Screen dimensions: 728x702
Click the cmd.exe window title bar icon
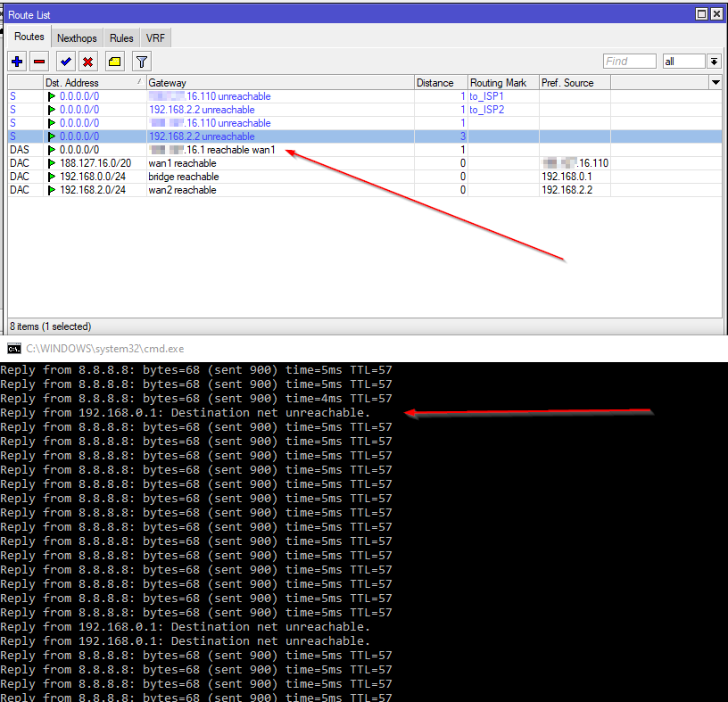(x=14, y=349)
